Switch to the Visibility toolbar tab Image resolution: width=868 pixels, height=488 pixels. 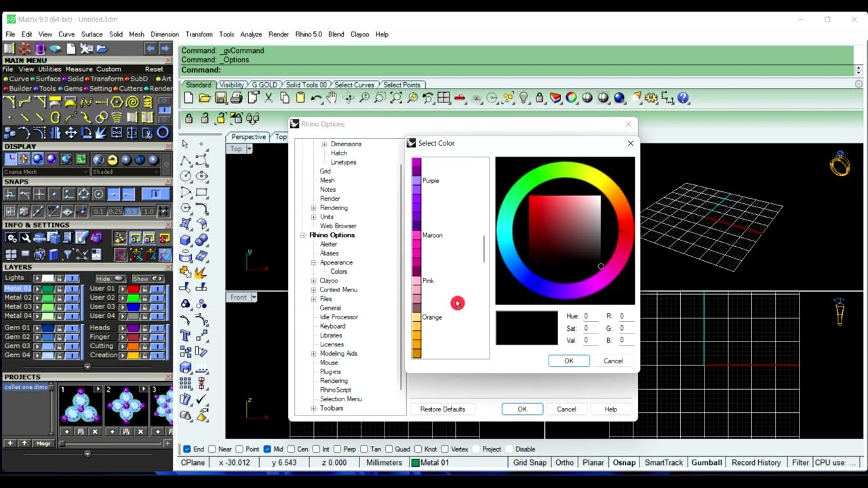[x=231, y=85]
